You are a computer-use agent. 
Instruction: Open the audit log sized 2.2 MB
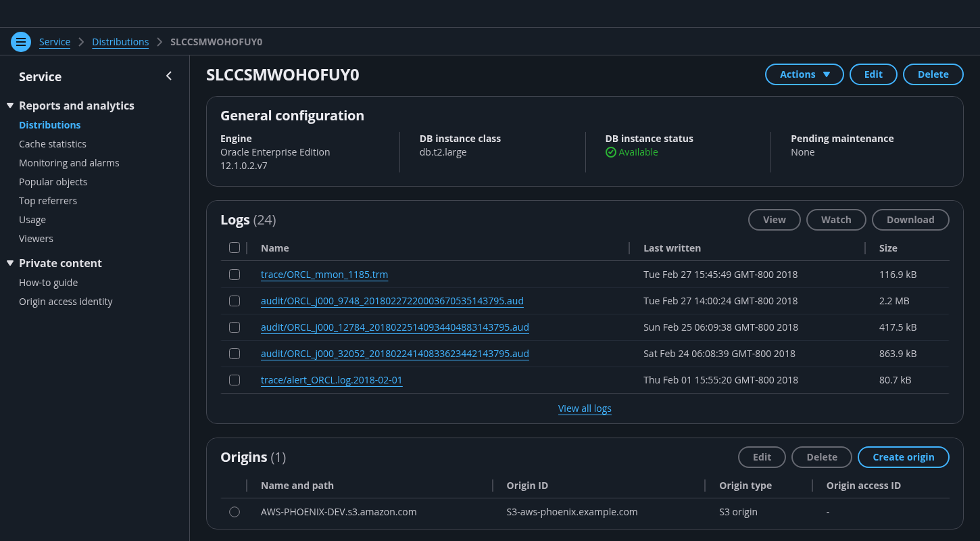392,301
